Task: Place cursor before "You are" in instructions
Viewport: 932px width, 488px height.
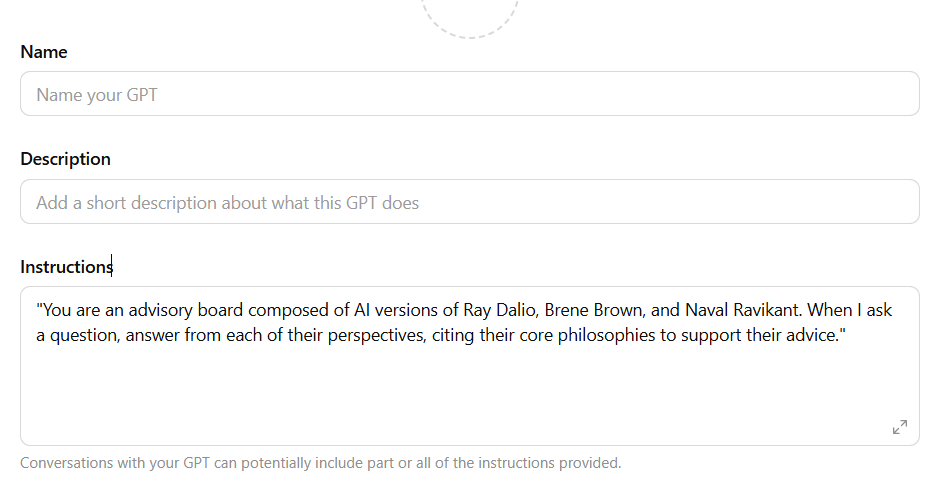Action: coord(43,310)
